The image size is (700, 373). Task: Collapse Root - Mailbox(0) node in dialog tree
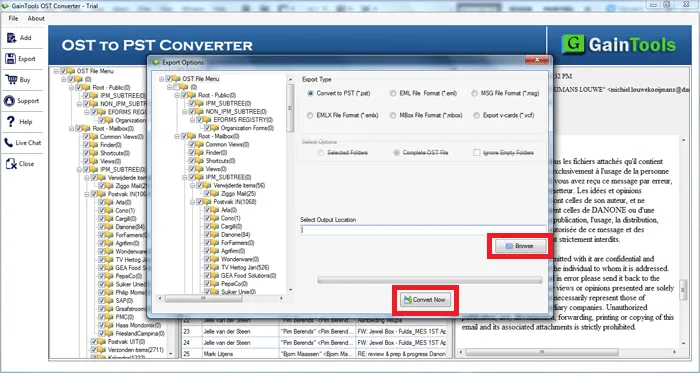point(177,136)
